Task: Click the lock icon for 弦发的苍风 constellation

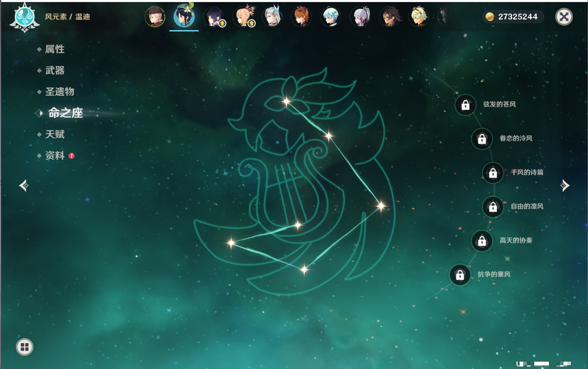Action: [x=465, y=105]
